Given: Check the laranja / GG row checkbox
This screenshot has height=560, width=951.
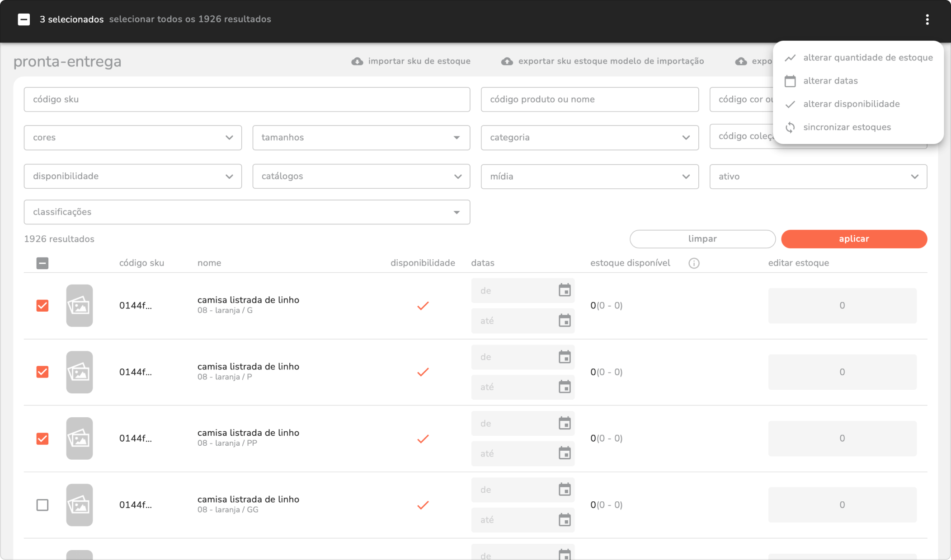Looking at the screenshot, I should pos(42,505).
